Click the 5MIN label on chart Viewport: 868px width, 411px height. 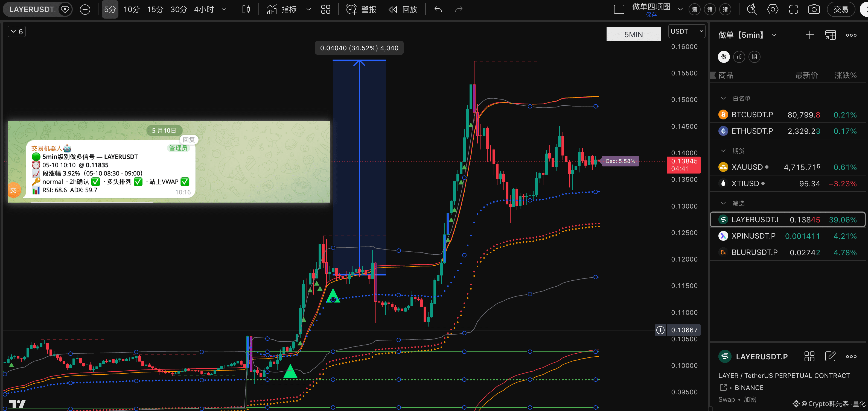[x=633, y=34]
